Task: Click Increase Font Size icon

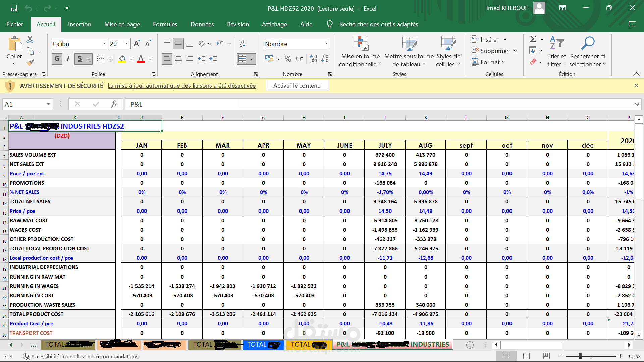Action: pyautogui.click(x=137, y=44)
